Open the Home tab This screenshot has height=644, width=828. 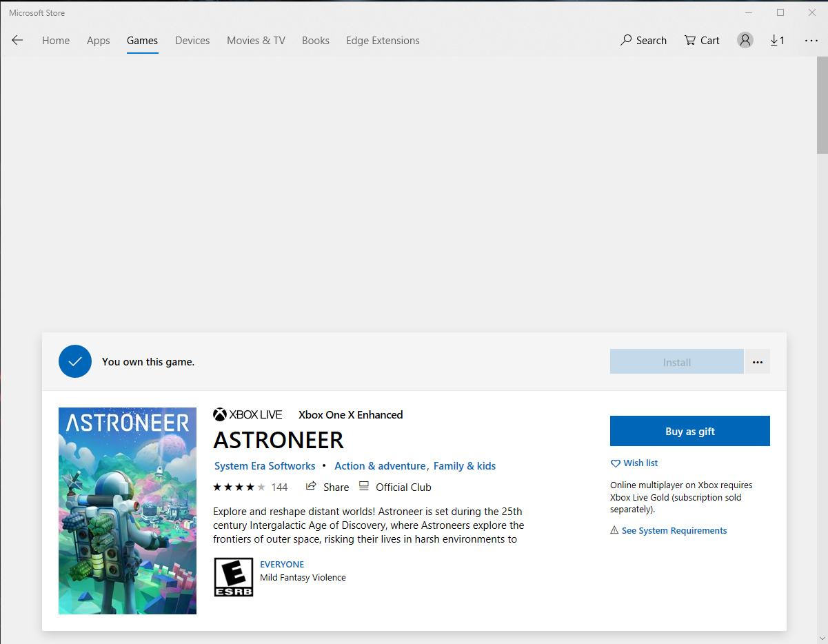[56, 41]
